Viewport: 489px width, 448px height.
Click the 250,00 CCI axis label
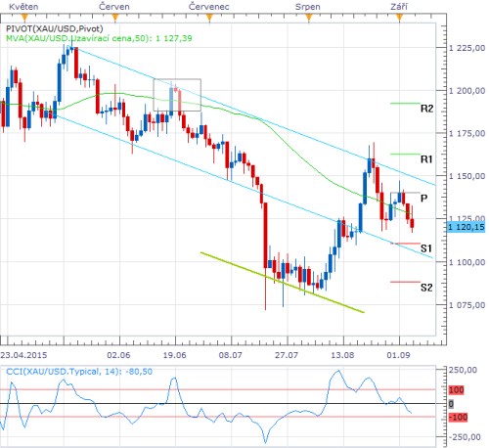coord(463,370)
